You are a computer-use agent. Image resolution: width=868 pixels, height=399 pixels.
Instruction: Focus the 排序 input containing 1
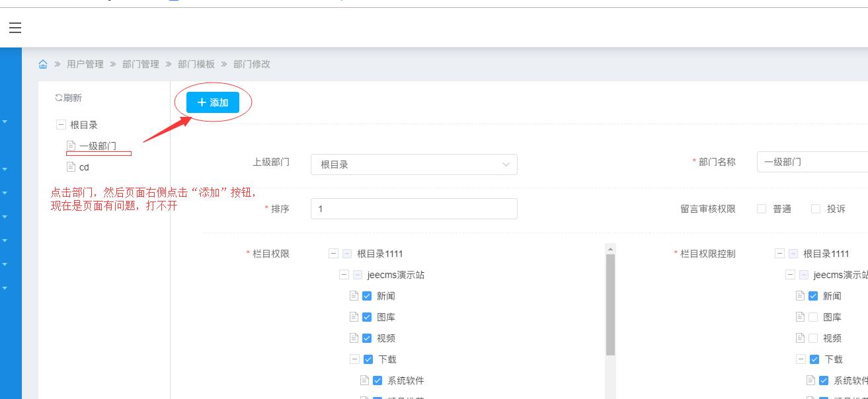[x=414, y=209]
